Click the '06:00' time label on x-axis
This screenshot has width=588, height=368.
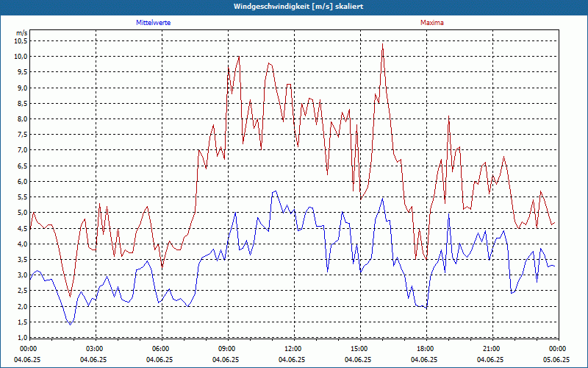pyautogui.click(x=160, y=349)
